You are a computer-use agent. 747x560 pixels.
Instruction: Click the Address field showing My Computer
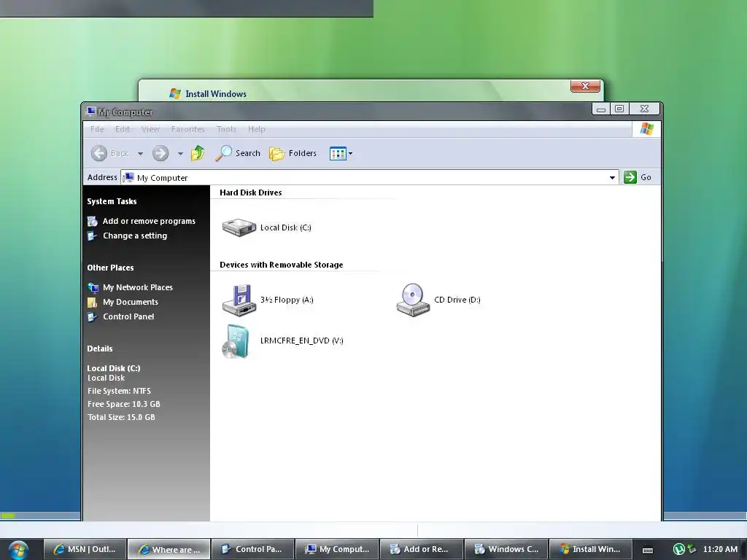coord(370,178)
